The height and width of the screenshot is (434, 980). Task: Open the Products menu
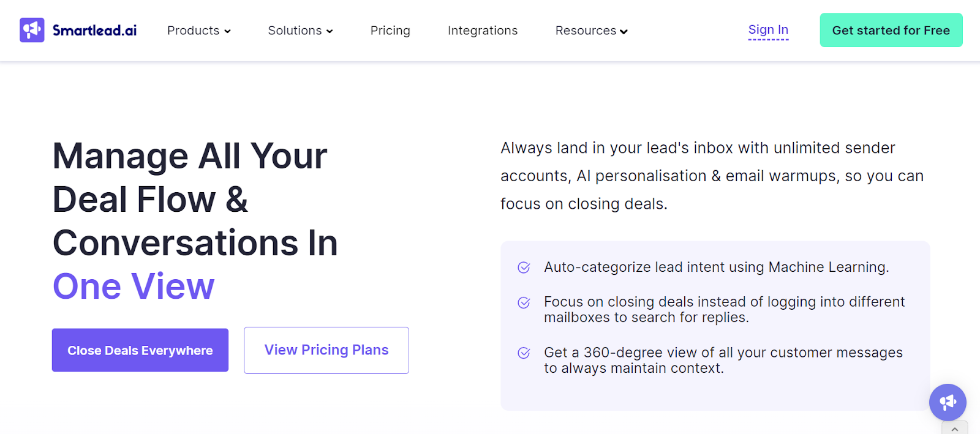[x=193, y=30]
